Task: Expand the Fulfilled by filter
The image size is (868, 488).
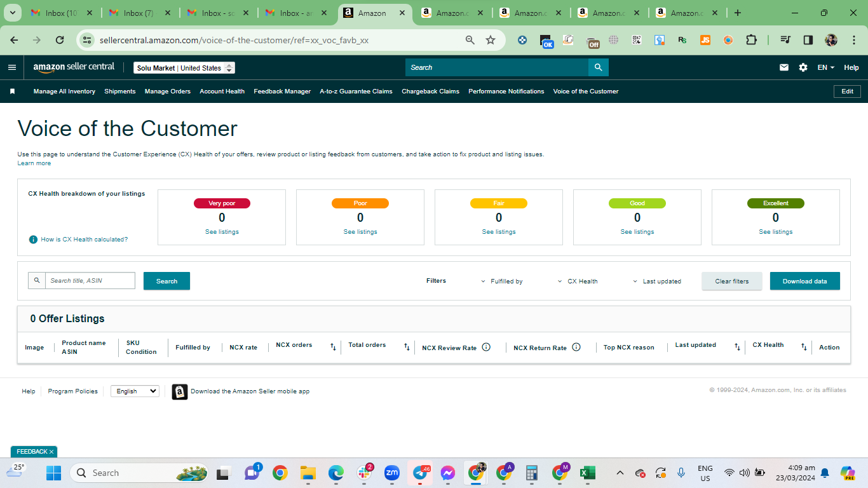Action: coord(502,281)
